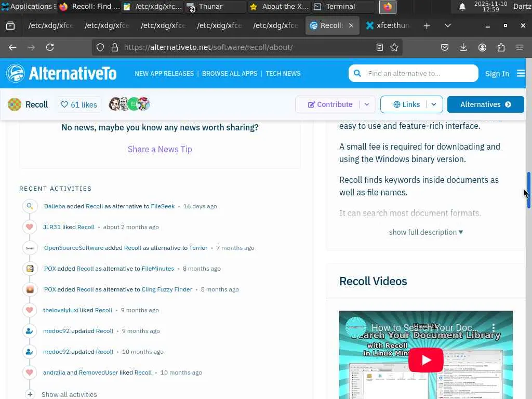The height and width of the screenshot is (399, 532).
Task: Click the search magnifier icon in site header
Action: pyautogui.click(x=357, y=73)
